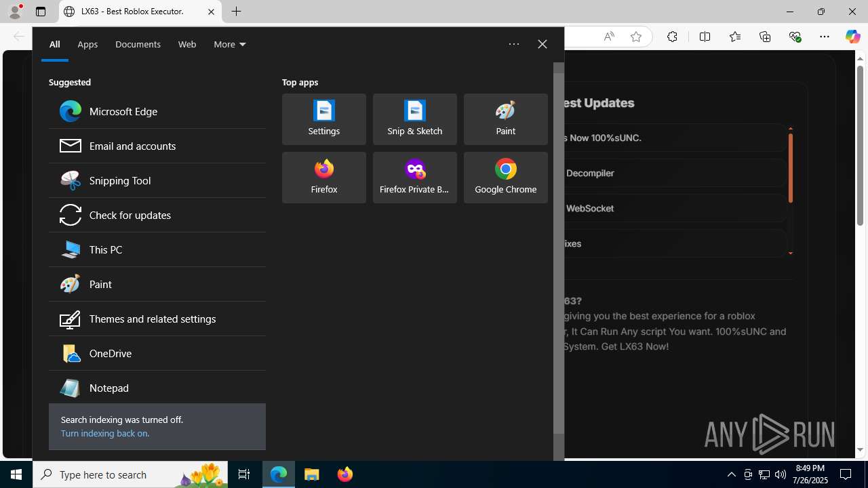
Task: Open Snip & Sketch top app tile
Action: tap(415, 119)
